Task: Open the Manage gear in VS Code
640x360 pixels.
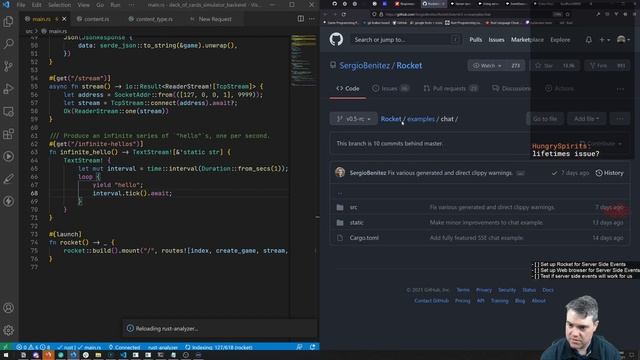Action: [x=8, y=330]
